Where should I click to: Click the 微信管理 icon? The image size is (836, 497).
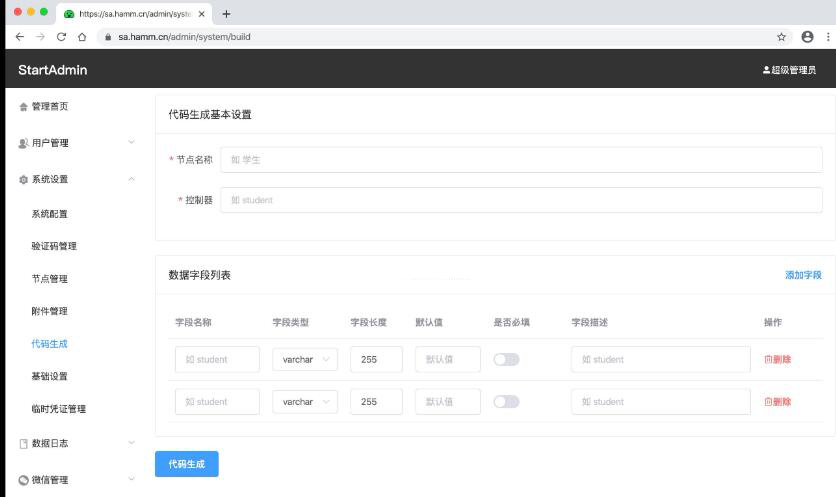(23, 480)
